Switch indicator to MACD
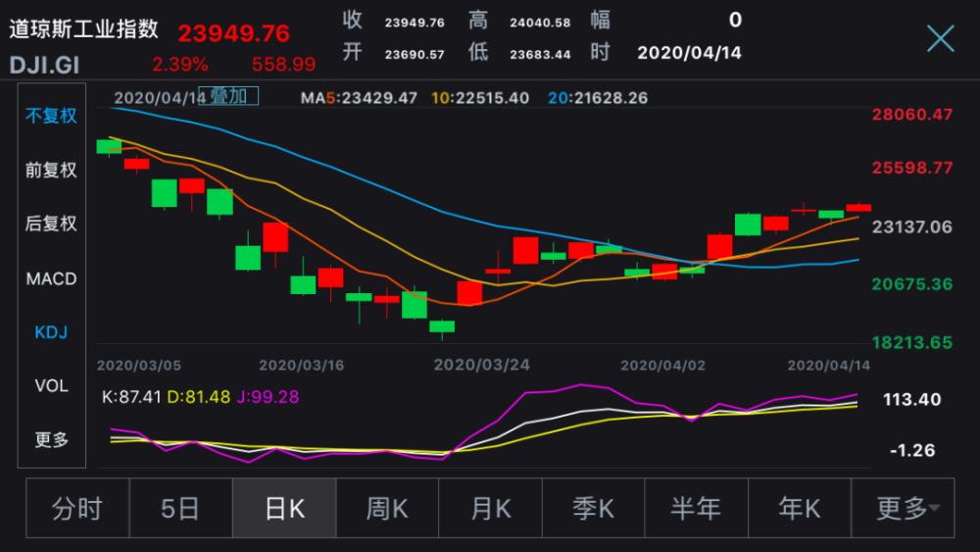 point(51,278)
